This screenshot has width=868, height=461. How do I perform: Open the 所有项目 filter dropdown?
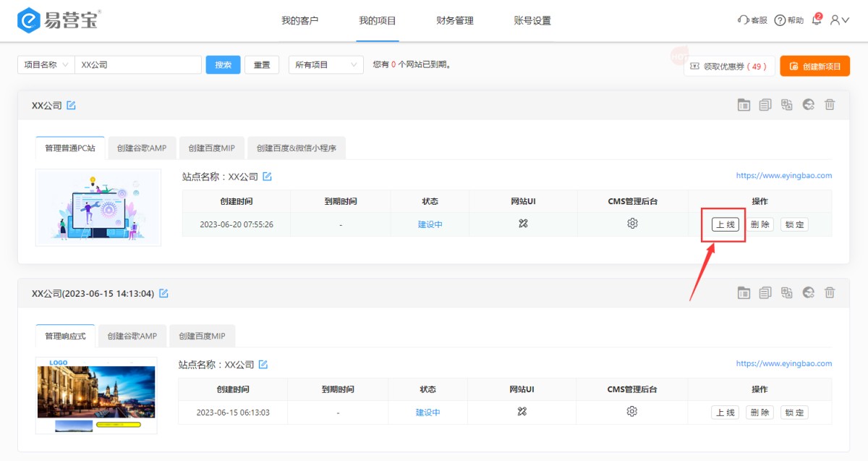[325, 65]
